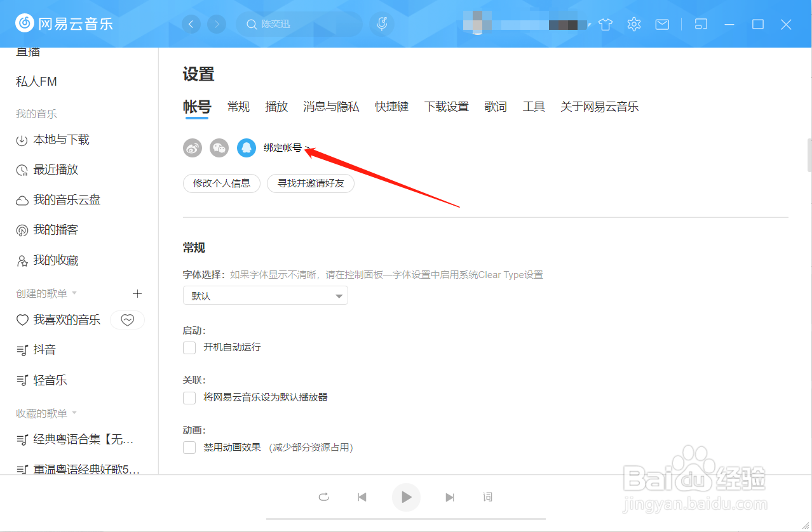Go forward with the right arrow button
The width and height of the screenshot is (812, 532).
coord(217,24)
